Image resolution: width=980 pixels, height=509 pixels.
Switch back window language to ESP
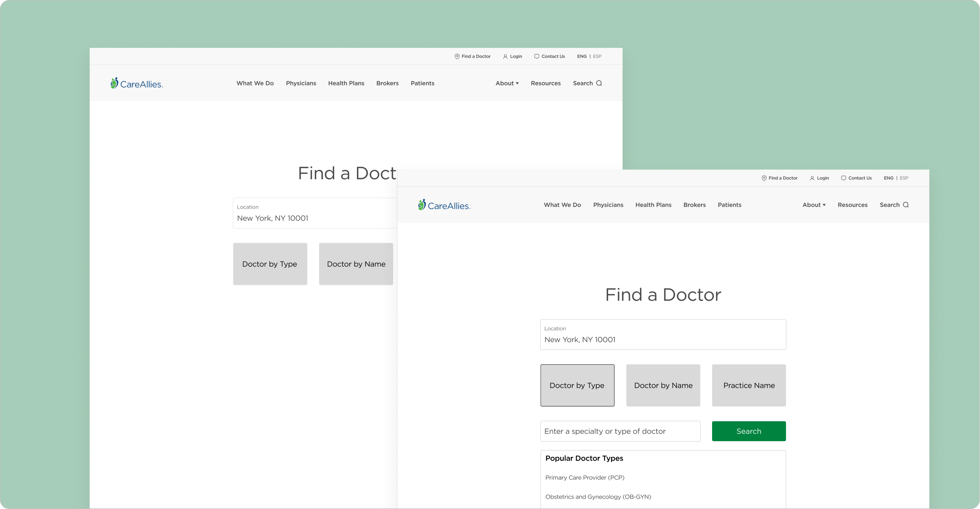[597, 56]
